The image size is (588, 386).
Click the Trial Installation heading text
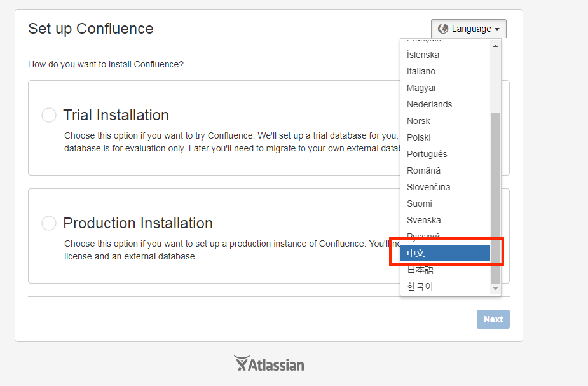coord(116,115)
